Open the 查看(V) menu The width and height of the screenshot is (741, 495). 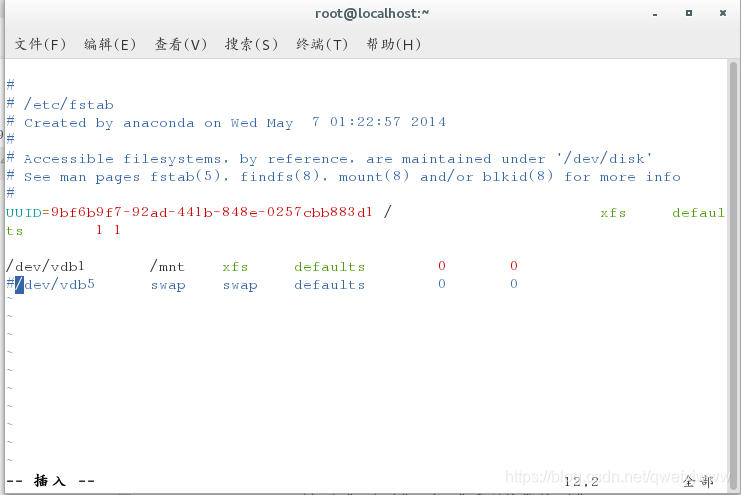(x=181, y=44)
